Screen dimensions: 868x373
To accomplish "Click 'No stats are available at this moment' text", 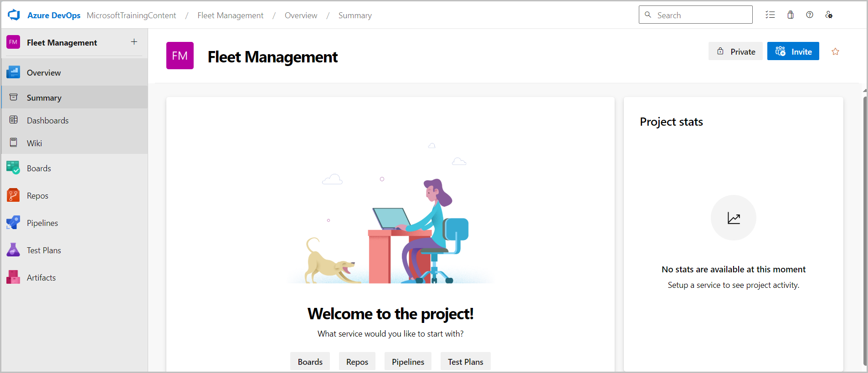I will point(734,269).
